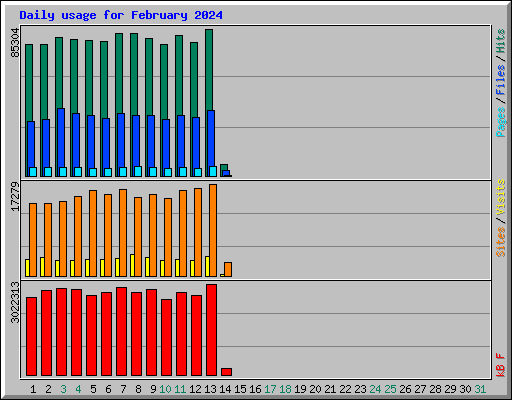512x400 pixels.
Task: Select green day label 25
Action: point(390,389)
